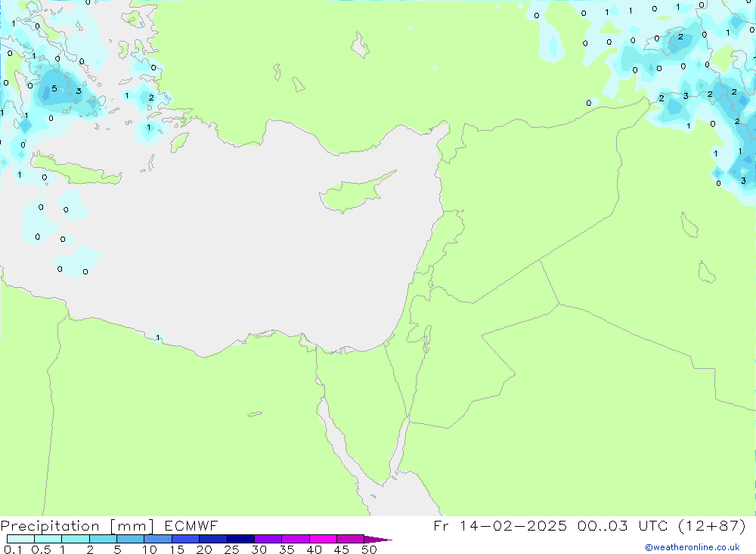Click the "ECMWF" model label

pyautogui.click(x=191, y=525)
